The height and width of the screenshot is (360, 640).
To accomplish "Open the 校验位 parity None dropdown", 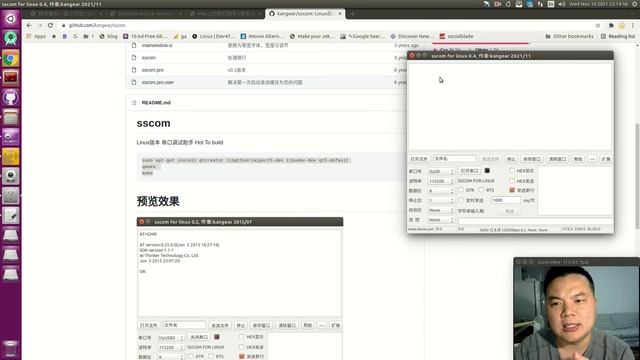I will 440,210.
